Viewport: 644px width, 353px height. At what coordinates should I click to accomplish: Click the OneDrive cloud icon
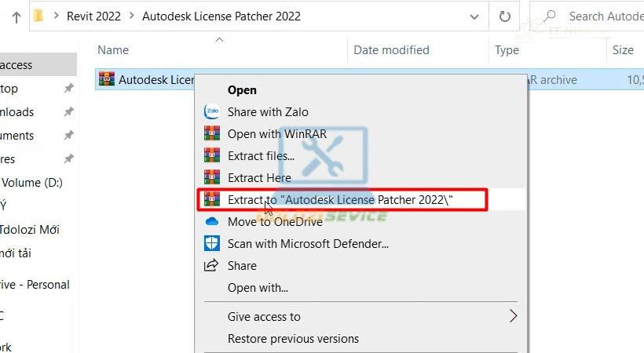(x=211, y=221)
